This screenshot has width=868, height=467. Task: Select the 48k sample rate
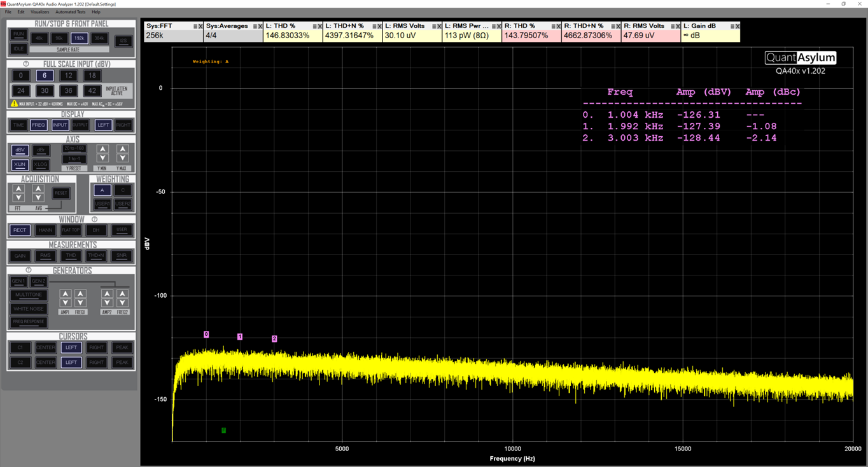click(x=39, y=39)
